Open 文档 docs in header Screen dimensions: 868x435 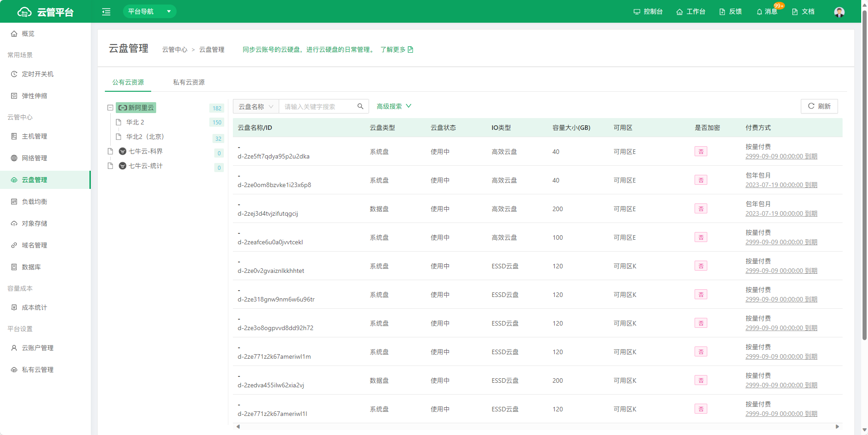[803, 12]
